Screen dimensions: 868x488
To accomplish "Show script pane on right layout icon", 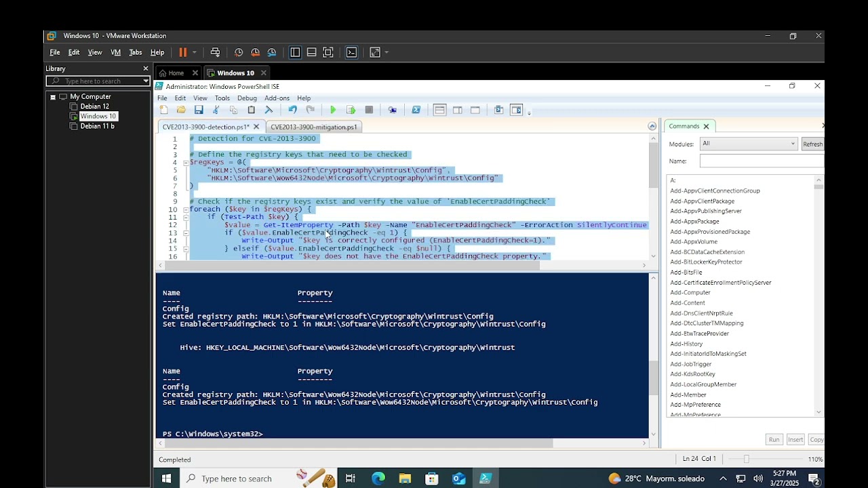I will (x=458, y=110).
